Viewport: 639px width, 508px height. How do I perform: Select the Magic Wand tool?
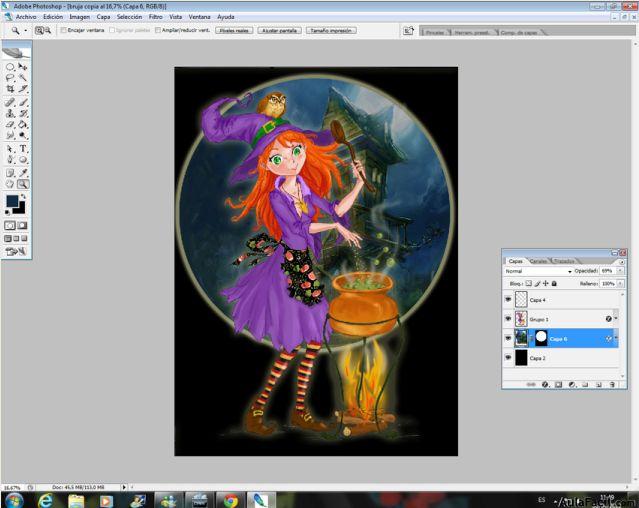point(23,77)
